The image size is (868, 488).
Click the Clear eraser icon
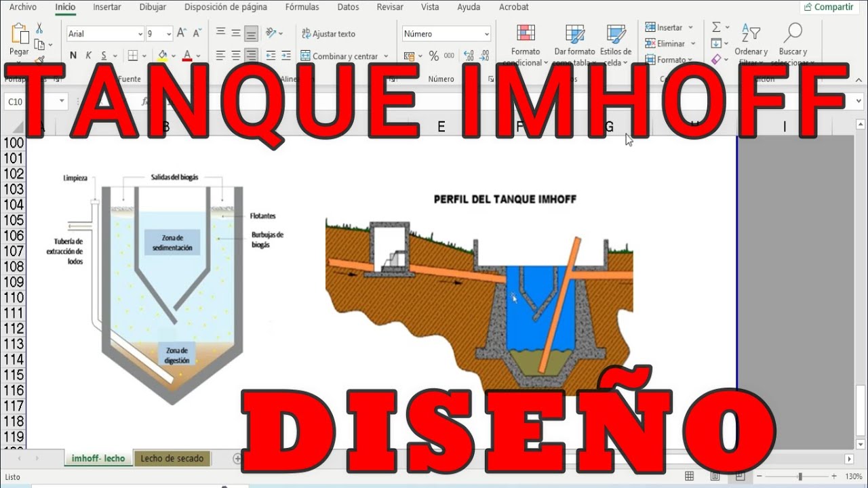[x=716, y=60]
